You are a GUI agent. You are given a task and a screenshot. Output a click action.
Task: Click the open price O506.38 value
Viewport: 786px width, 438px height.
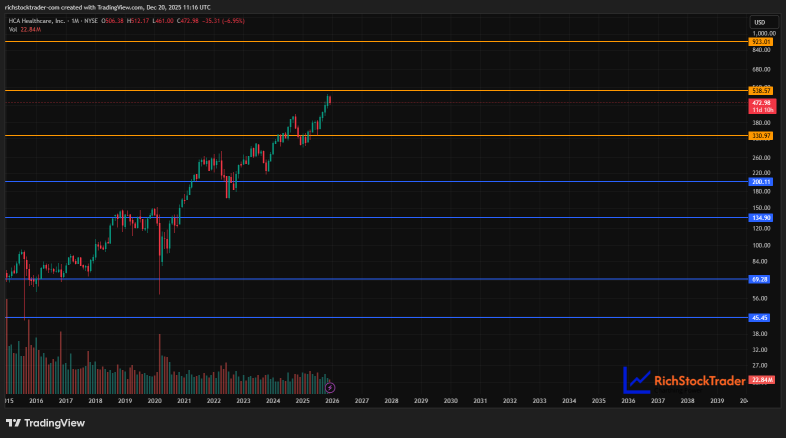pyautogui.click(x=112, y=21)
